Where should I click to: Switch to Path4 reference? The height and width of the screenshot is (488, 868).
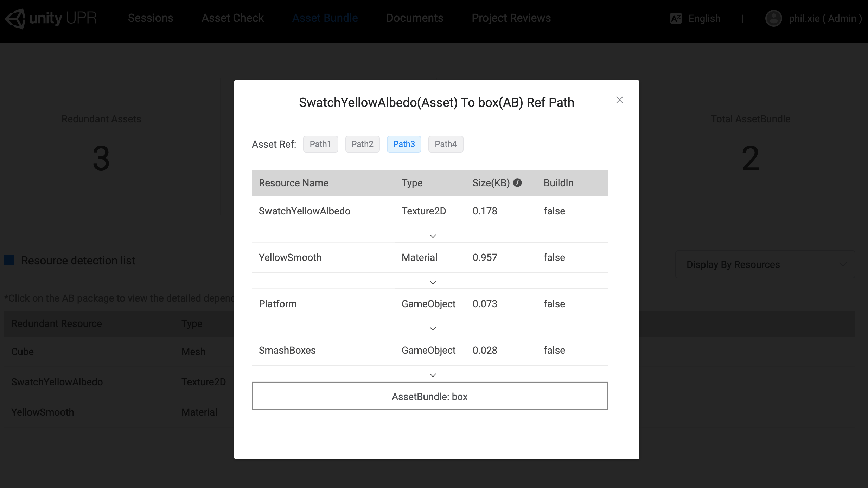(446, 144)
